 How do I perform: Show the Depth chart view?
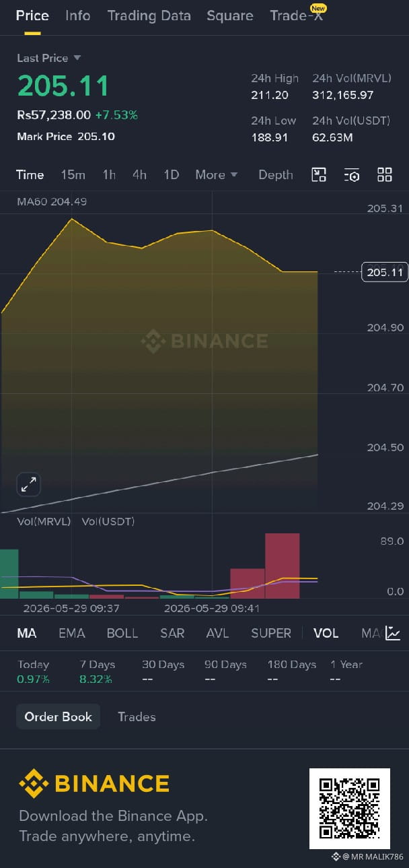tap(276, 175)
